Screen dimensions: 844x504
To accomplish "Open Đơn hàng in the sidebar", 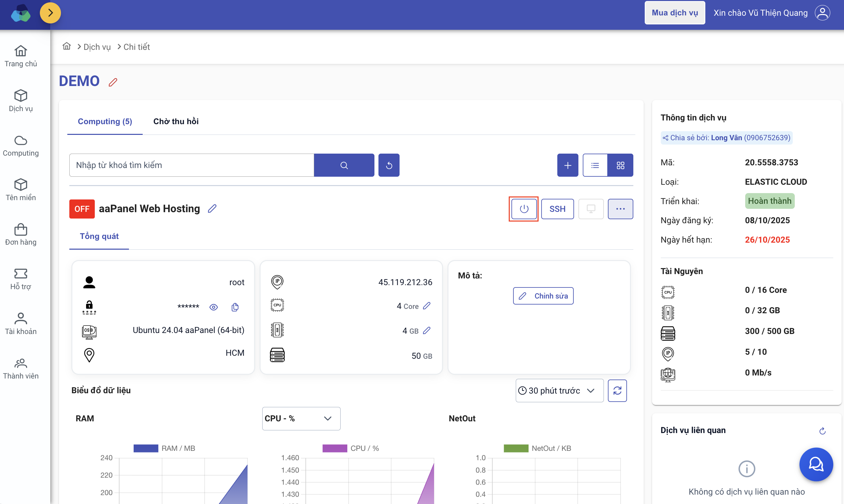I will (21, 234).
